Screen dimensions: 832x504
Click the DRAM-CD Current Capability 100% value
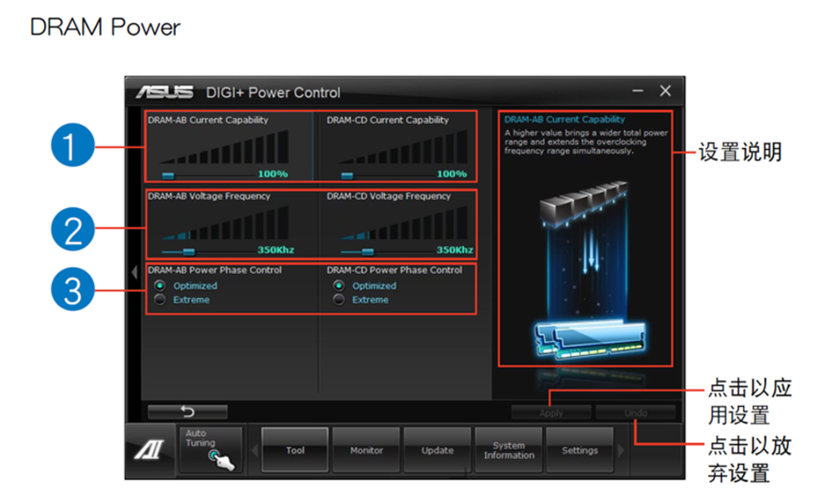point(452,174)
